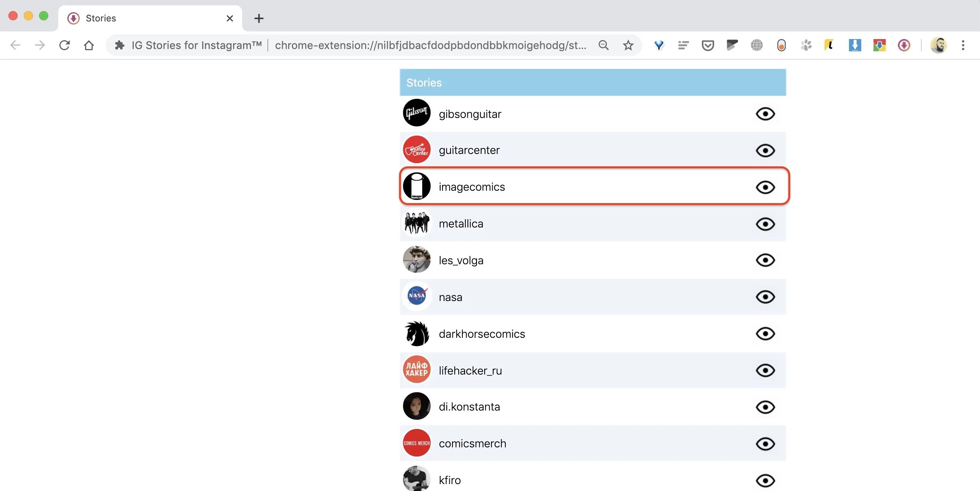The height and width of the screenshot is (491, 980).
Task: Select the kfiro username
Action: [x=450, y=480]
